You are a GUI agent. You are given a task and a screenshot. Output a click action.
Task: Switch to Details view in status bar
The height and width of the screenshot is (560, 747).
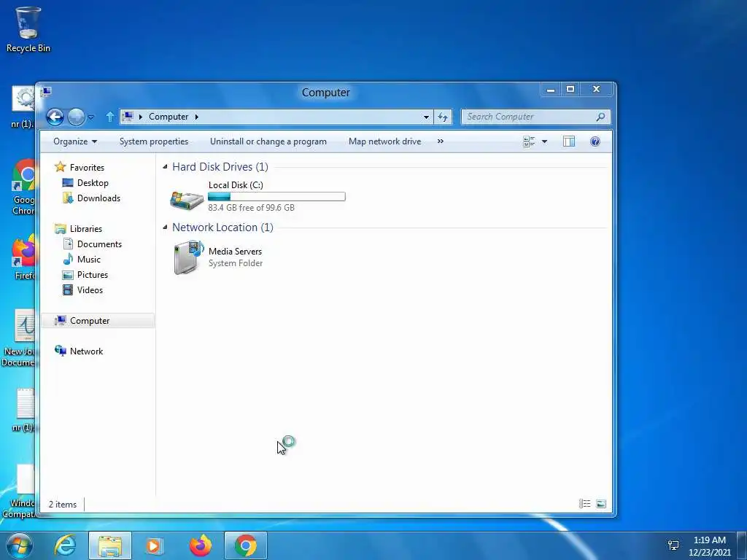[x=584, y=504]
